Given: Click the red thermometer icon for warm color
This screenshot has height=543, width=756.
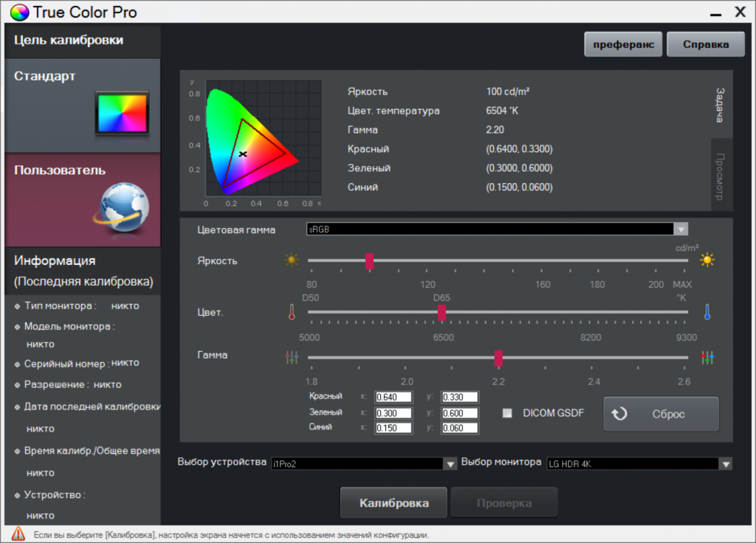Looking at the screenshot, I should [292, 312].
